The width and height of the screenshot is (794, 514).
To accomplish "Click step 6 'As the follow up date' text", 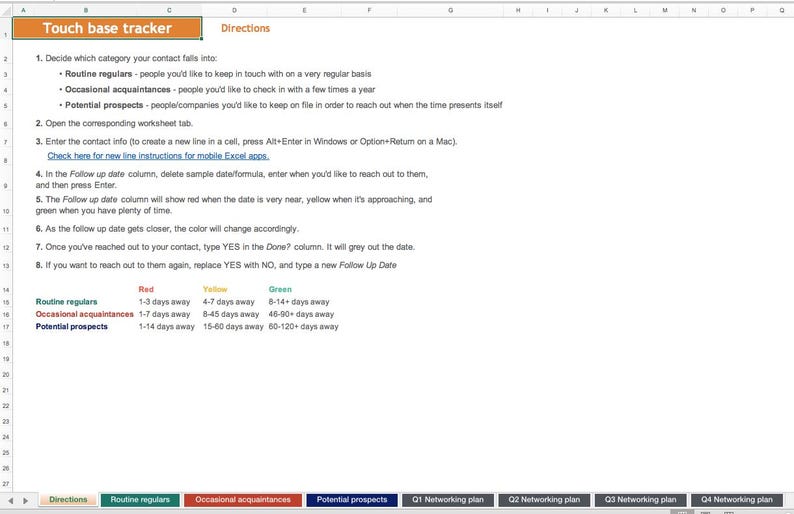I will click(167, 229).
